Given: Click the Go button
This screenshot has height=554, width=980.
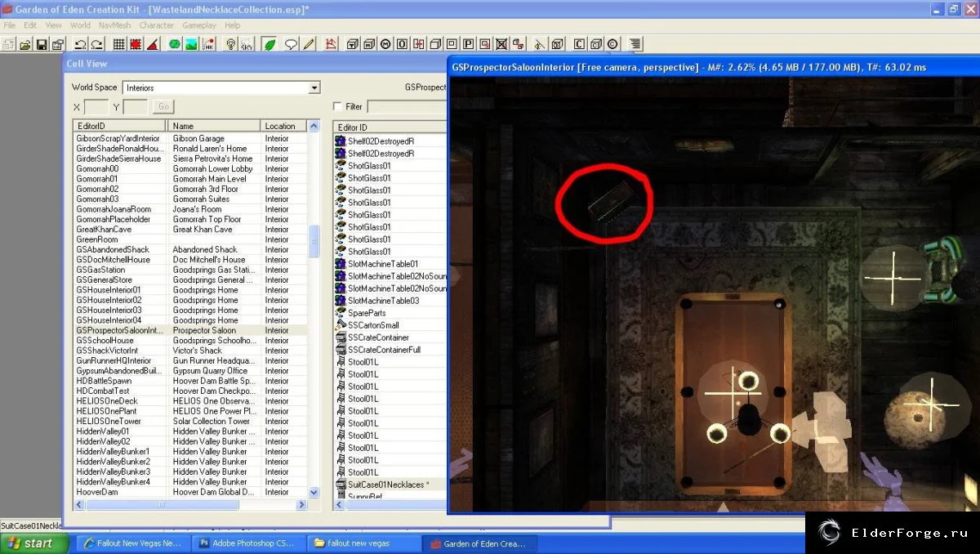Looking at the screenshot, I should pos(163,107).
